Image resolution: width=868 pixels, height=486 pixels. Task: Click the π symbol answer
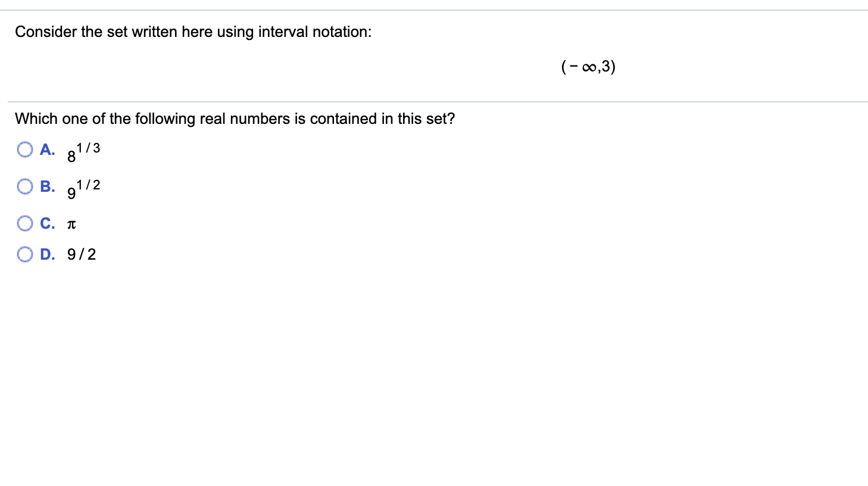(71, 225)
